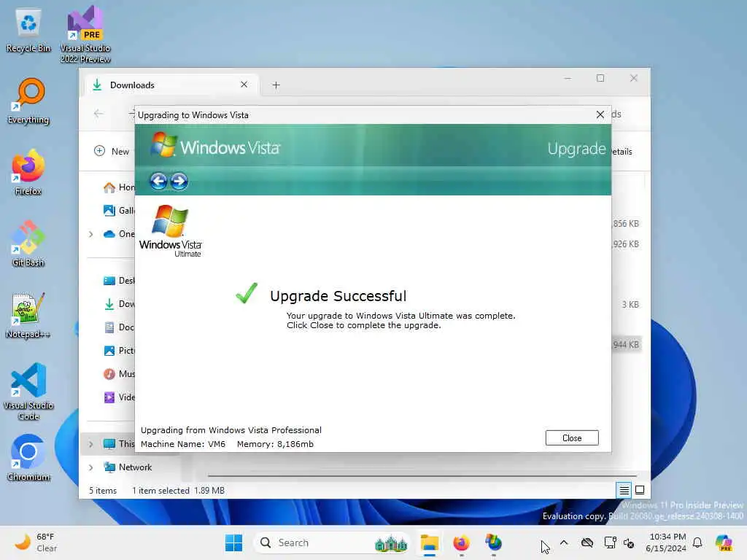Open the Git Bash desktop shortcut
The width and height of the screenshot is (747, 560).
(x=28, y=244)
